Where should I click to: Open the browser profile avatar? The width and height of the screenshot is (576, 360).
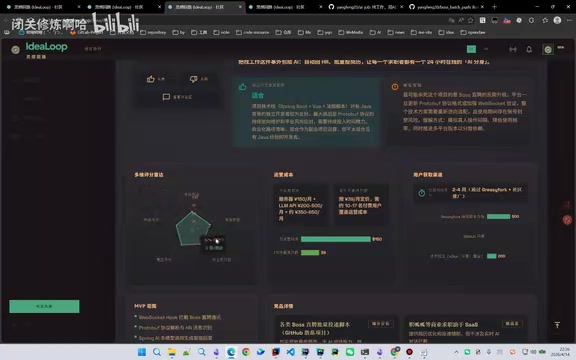(557, 21)
